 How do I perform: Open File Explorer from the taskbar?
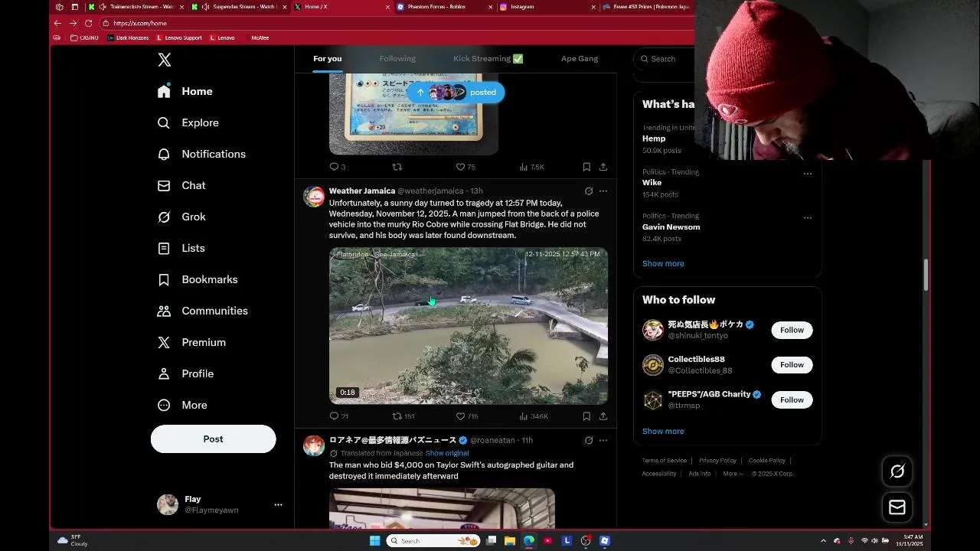(x=510, y=541)
